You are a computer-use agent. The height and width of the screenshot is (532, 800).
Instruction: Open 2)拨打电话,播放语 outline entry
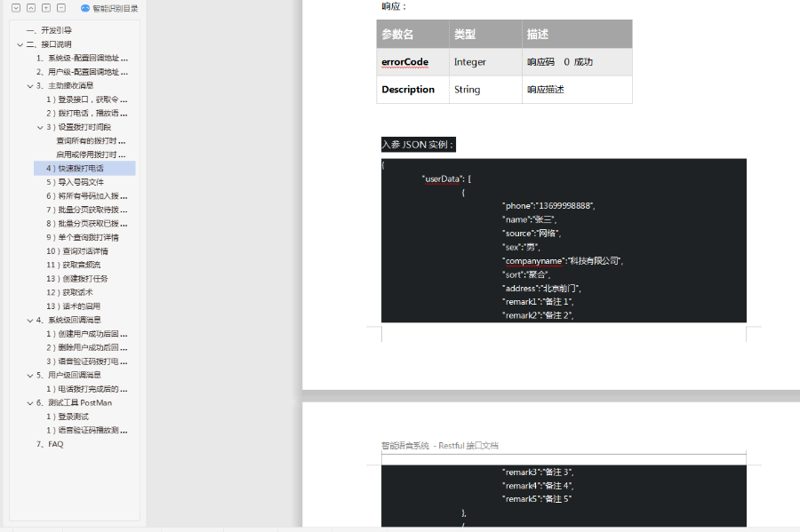click(x=87, y=113)
